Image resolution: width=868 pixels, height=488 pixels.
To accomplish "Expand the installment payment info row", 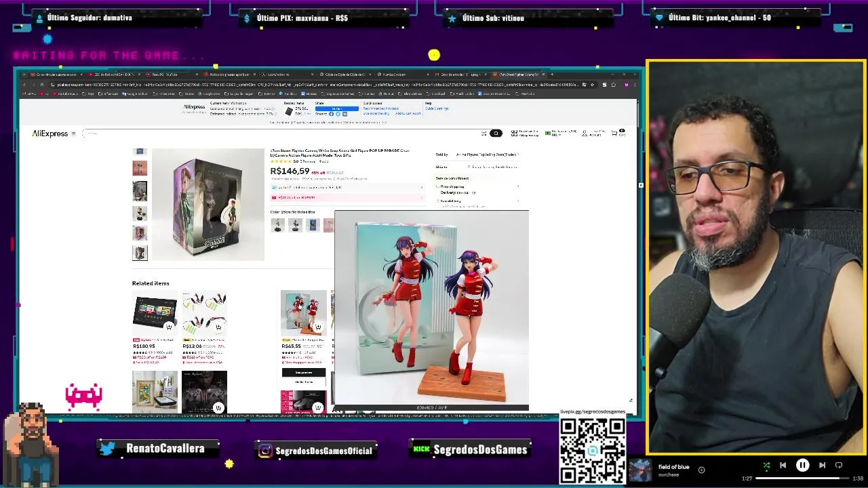I will pos(347,187).
